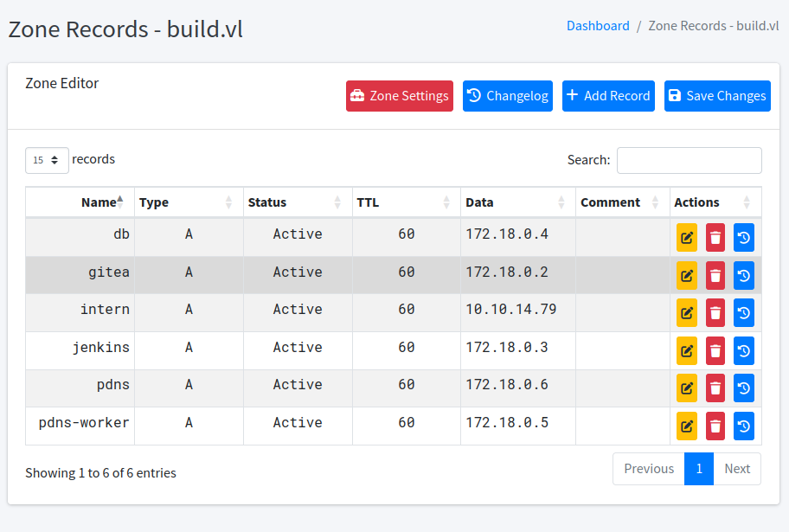Go to Dashboard breadcrumb link
789x532 pixels.
coord(598,26)
